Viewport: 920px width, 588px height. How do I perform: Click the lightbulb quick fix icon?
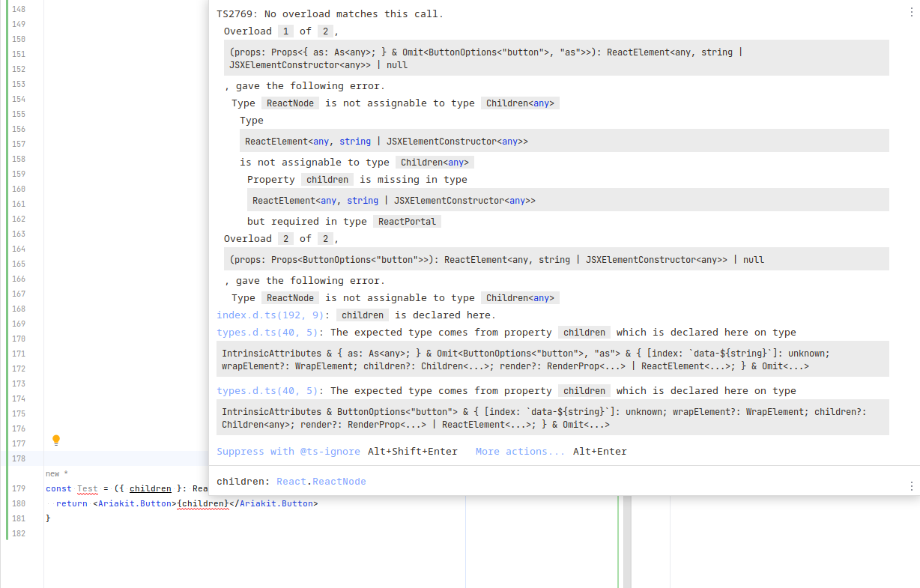point(55,441)
